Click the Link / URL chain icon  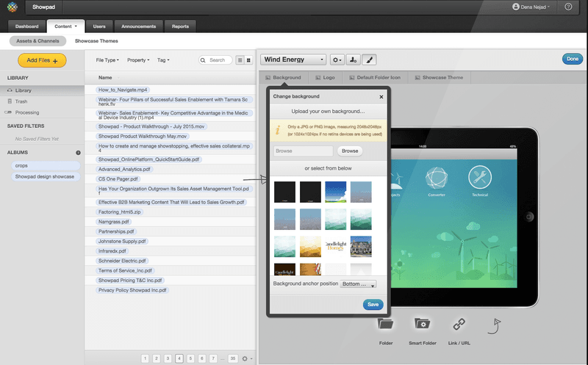click(x=459, y=324)
